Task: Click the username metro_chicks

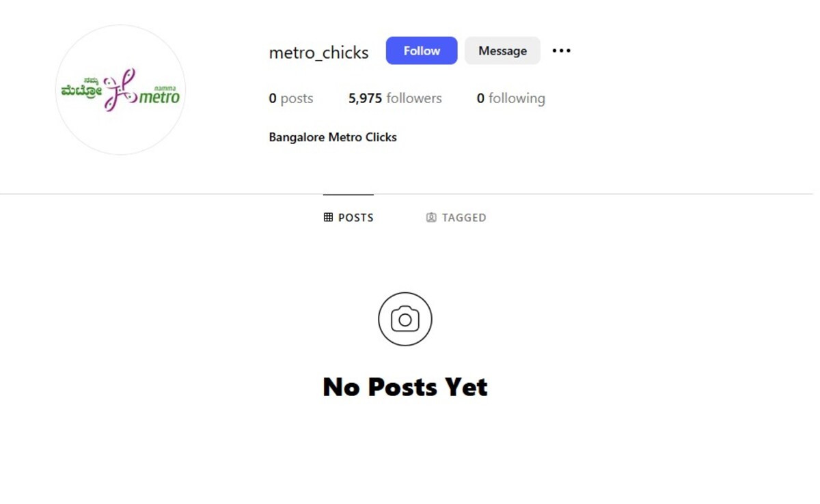Action: [x=318, y=52]
